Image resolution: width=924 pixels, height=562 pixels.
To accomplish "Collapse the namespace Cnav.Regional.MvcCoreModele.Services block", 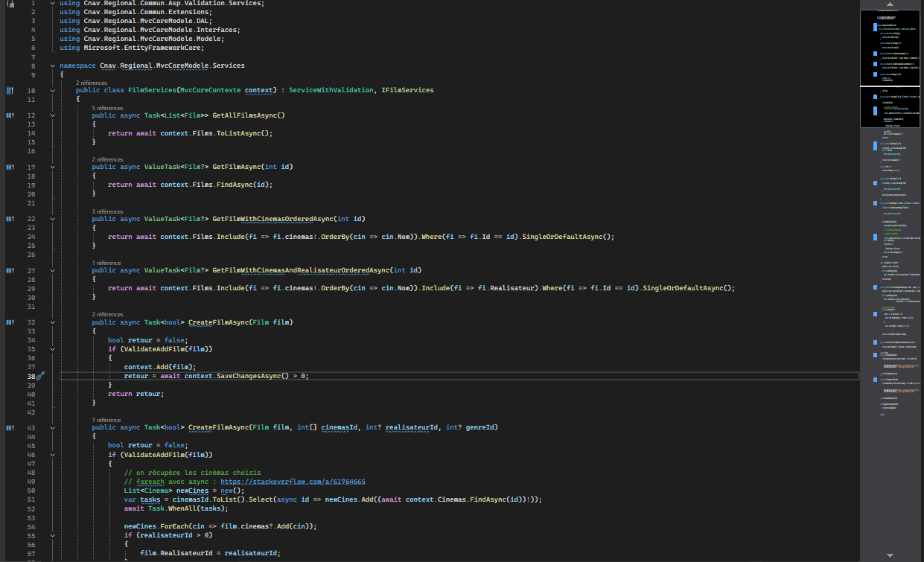I will point(51,66).
